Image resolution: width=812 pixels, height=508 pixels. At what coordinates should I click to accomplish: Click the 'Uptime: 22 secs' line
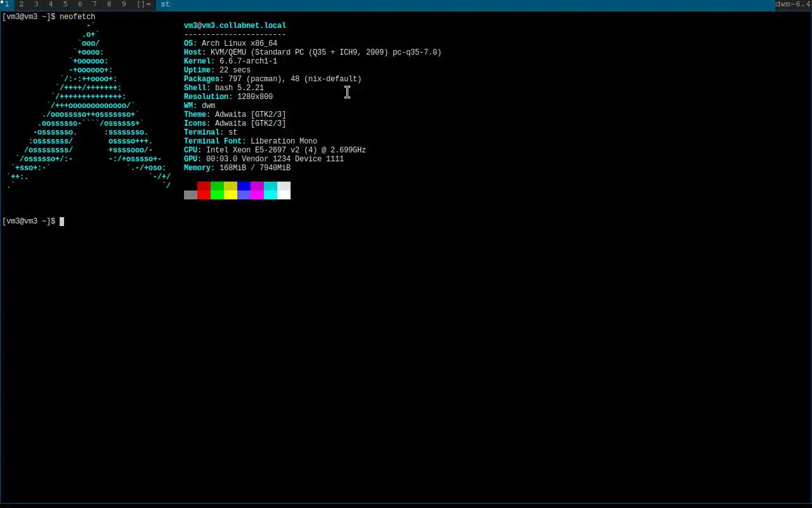pos(217,70)
